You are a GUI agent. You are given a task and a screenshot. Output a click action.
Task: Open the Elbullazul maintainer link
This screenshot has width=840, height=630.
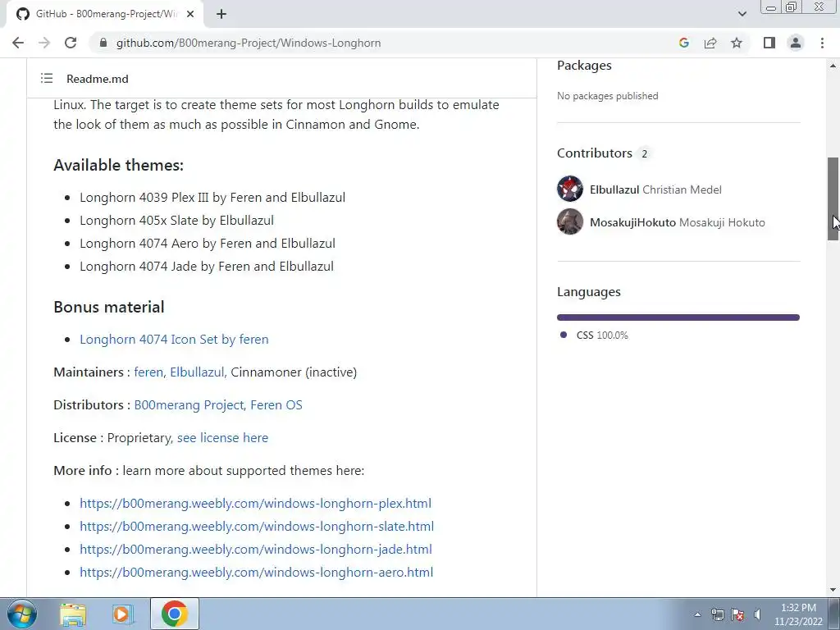pyautogui.click(x=197, y=372)
